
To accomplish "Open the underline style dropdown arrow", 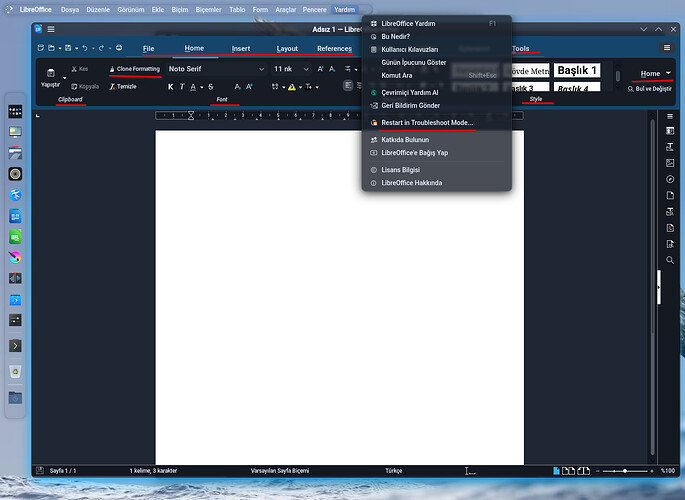I will tap(201, 87).
